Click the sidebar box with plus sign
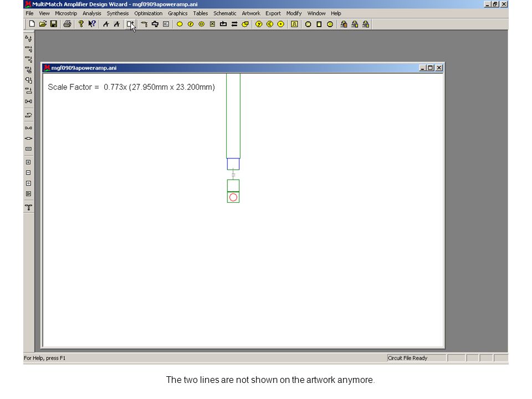 (28, 162)
